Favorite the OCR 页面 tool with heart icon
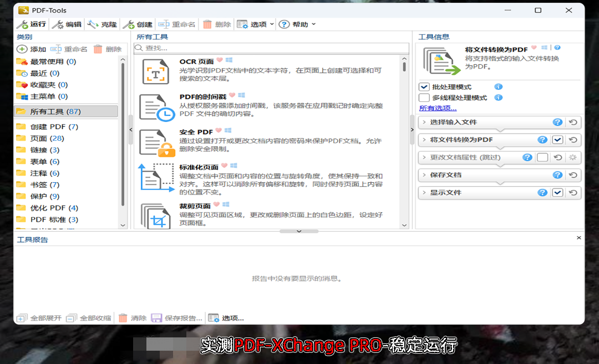 pos(220,60)
